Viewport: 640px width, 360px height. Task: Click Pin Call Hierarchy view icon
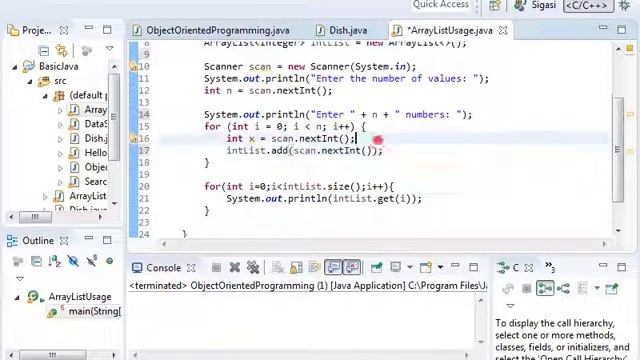[x=611, y=289]
